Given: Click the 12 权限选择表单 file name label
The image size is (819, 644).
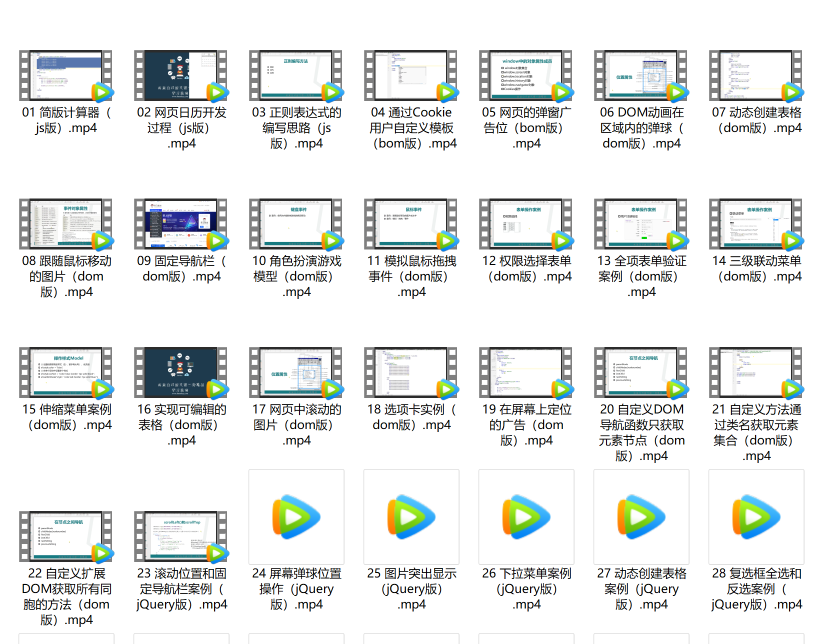Looking at the screenshot, I should coord(526,268).
